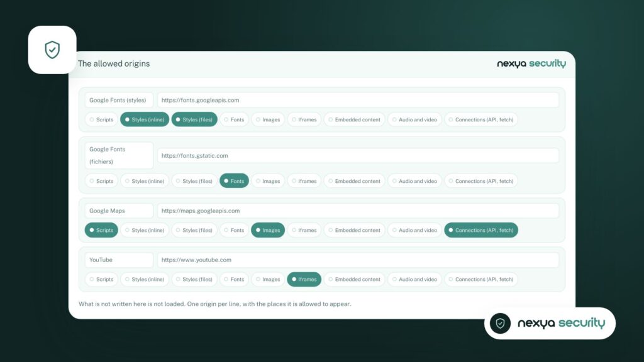Enable Connections (API, fetch) for YouTube origin
This screenshot has width=644, height=362.
(481, 280)
